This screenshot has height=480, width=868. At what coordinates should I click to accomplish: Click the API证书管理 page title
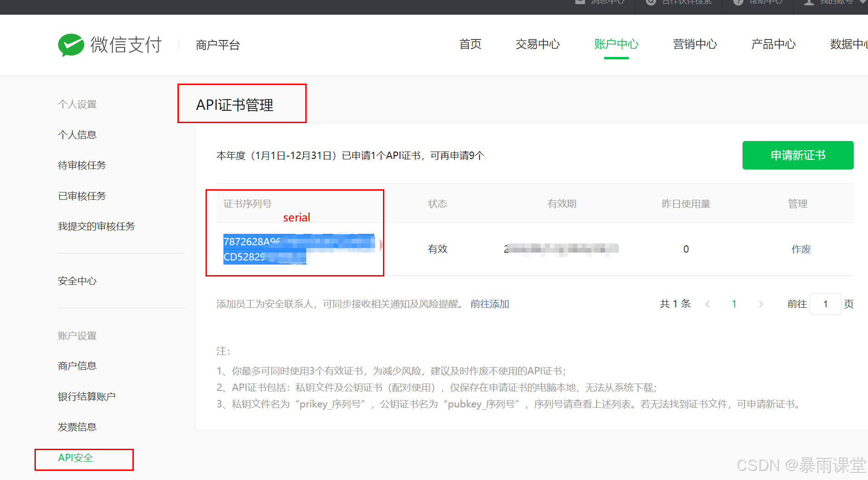pyautogui.click(x=234, y=105)
